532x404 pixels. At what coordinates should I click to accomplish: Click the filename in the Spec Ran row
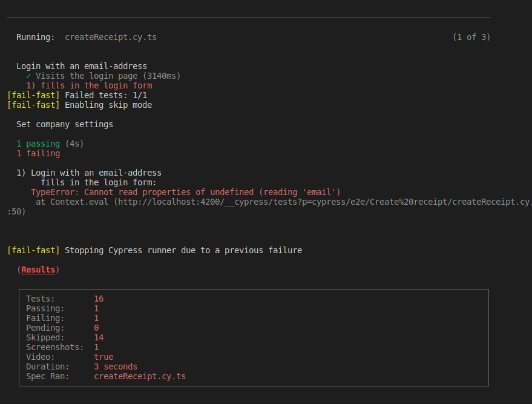click(x=140, y=376)
